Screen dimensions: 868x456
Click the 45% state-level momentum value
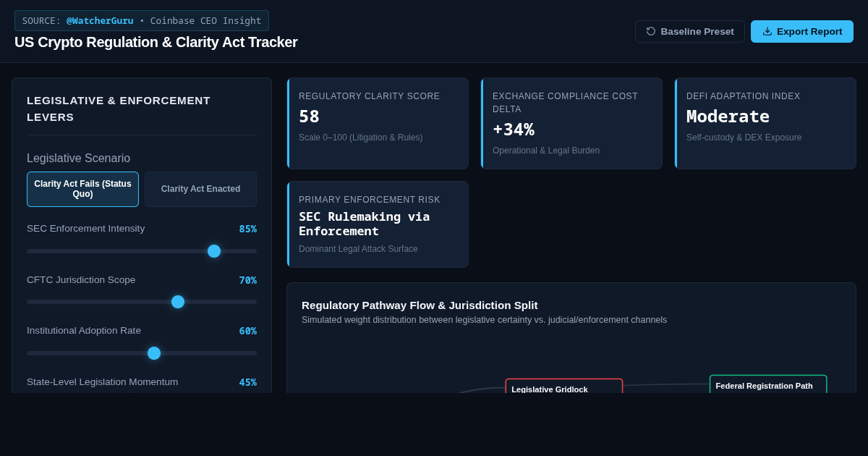pyautogui.click(x=247, y=382)
